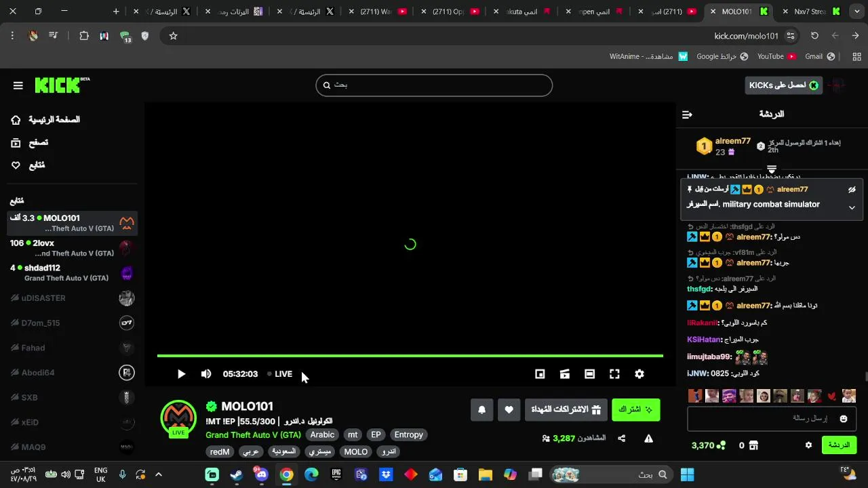The image size is (868, 488).
Task: Open offline channel uDISASTER
Action: click(x=72, y=298)
